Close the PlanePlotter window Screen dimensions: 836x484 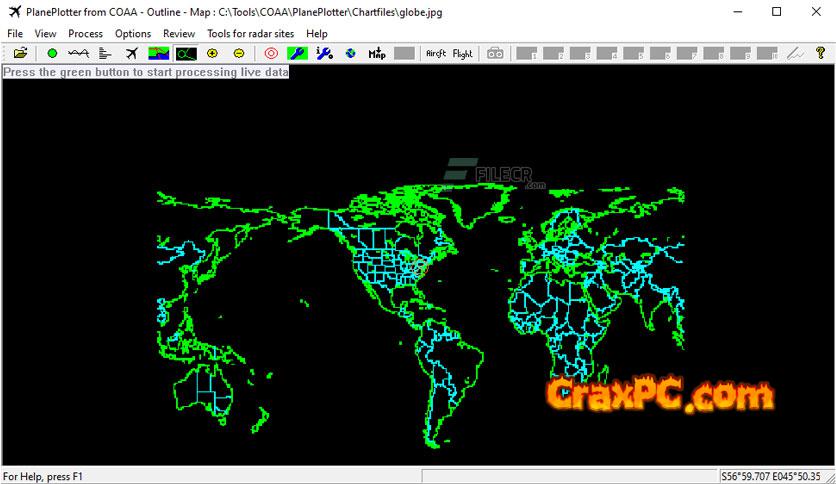coord(816,12)
